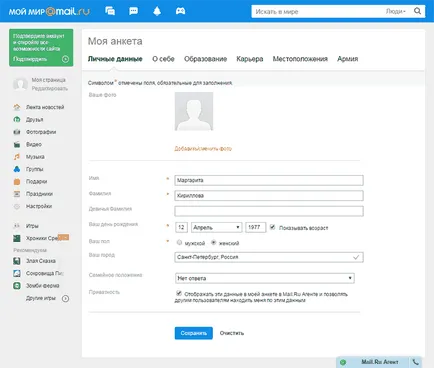The height and width of the screenshot is (368, 434).
Task: Click the Подтвердить account link
Action: point(30,59)
